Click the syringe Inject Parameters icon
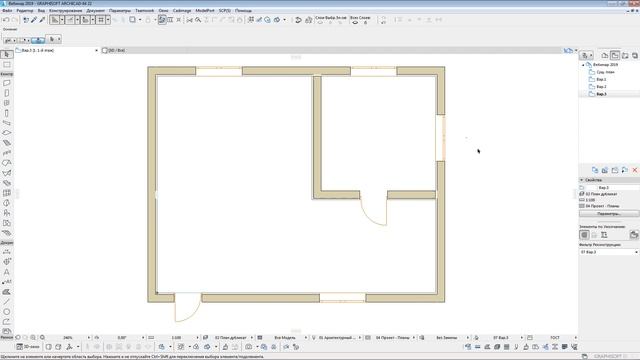 42,20
